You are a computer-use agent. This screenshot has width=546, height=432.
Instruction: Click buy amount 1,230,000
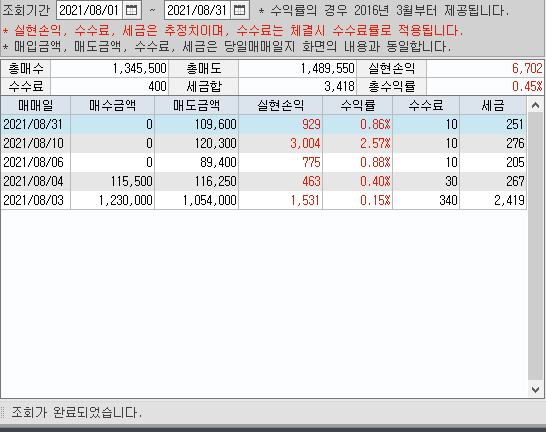[126, 200]
